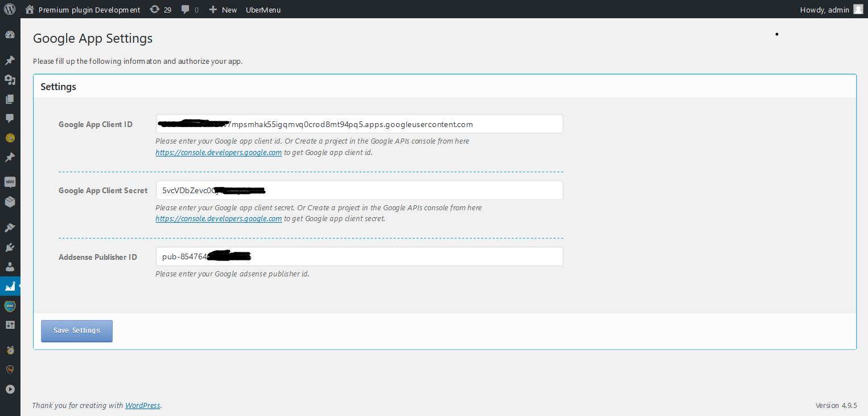Viewport: 868px width, 416px height.
Task: Open the Dashboard gauge icon in sidebar
Action: [x=10, y=35]
